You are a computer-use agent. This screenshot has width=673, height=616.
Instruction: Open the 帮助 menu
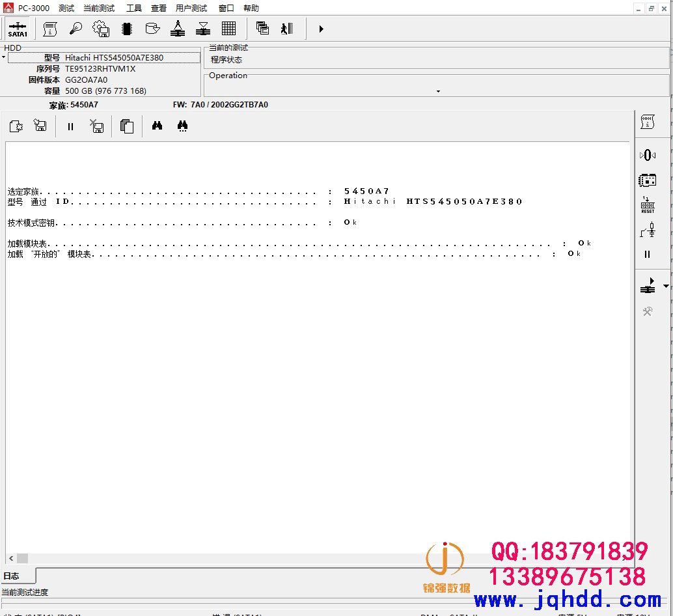[x=251, y=8]
